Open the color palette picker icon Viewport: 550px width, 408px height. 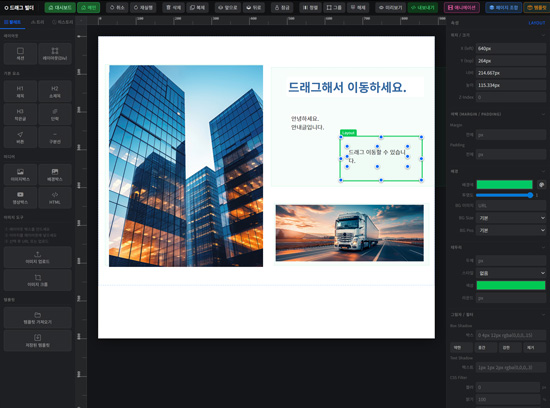(541, 185)
